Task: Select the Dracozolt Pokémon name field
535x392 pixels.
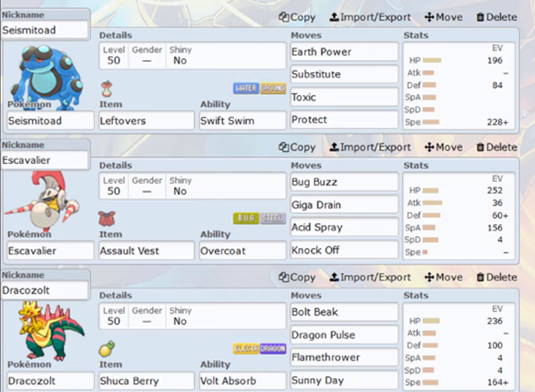Action: (x=51, y=381)
